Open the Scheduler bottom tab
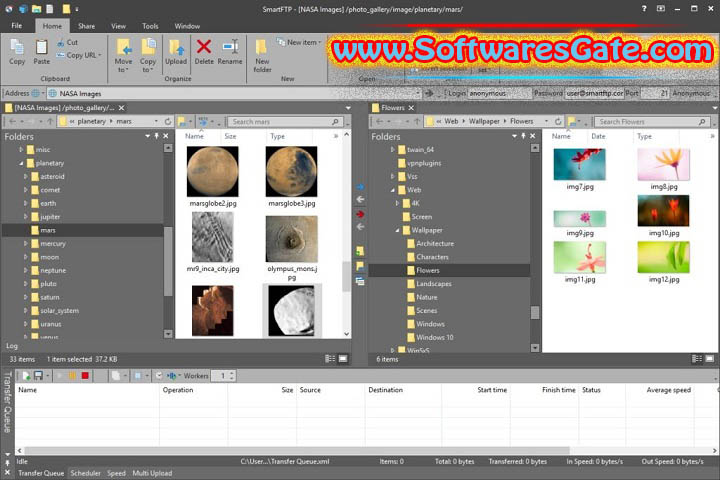This screenshot has width=720, height=480. point(85,473)
